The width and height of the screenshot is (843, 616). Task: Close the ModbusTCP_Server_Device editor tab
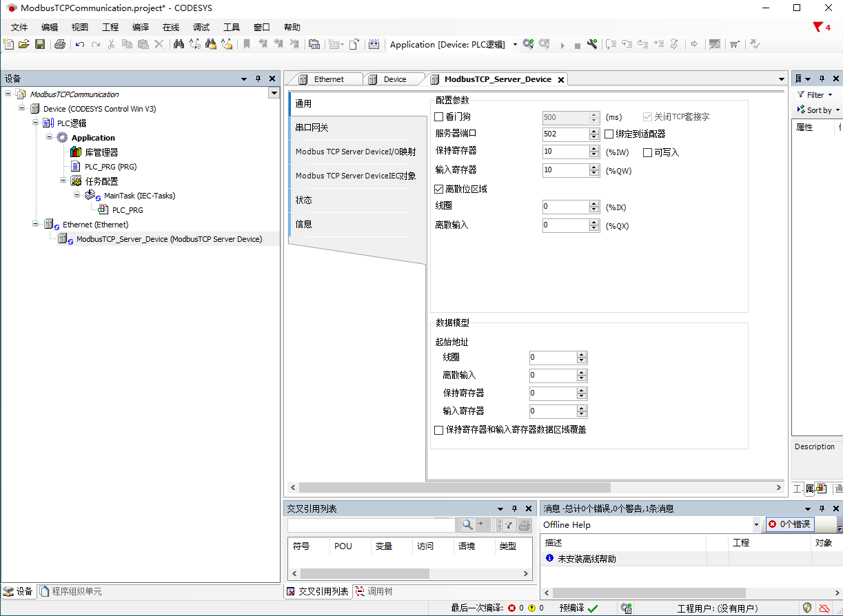[561, 80]
